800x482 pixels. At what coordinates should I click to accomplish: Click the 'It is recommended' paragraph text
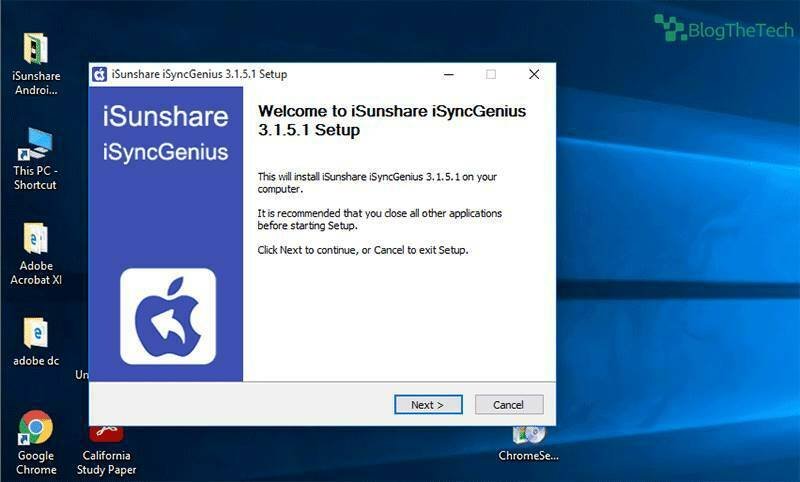(380, 219)
